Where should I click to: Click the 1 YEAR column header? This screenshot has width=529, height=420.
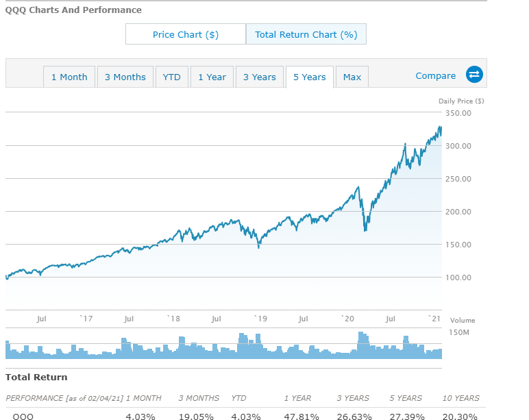297,398
